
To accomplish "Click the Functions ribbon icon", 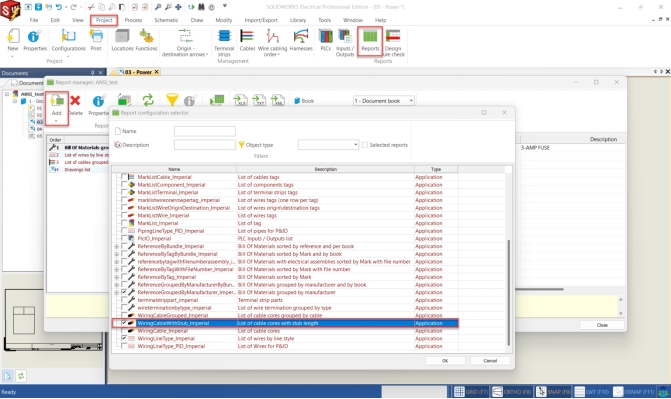I will (x=146, y=40).
